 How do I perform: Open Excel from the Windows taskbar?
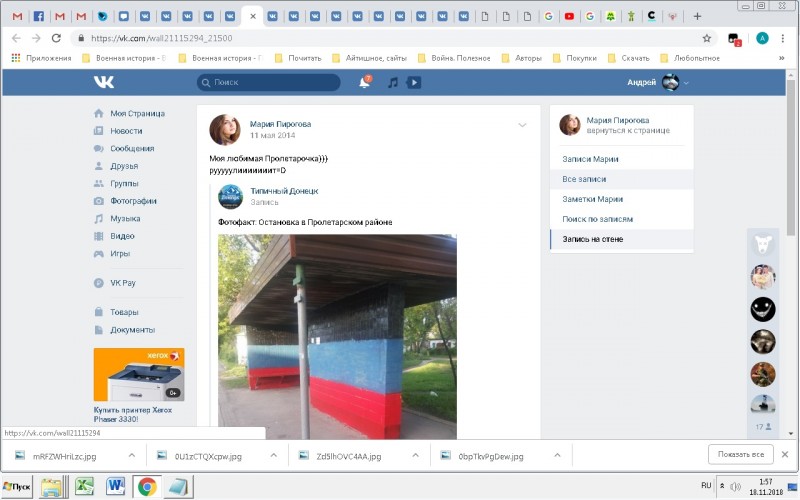click(x=83, y=487)
